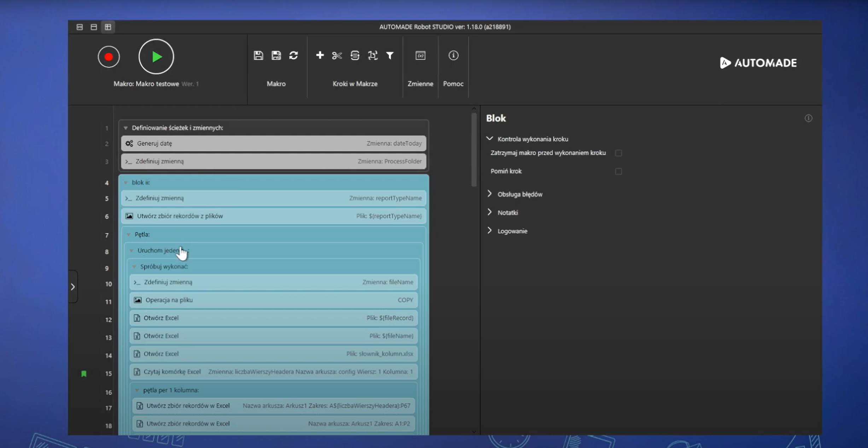Select the Czytaj komórkę Excel step

pos(274,372)
